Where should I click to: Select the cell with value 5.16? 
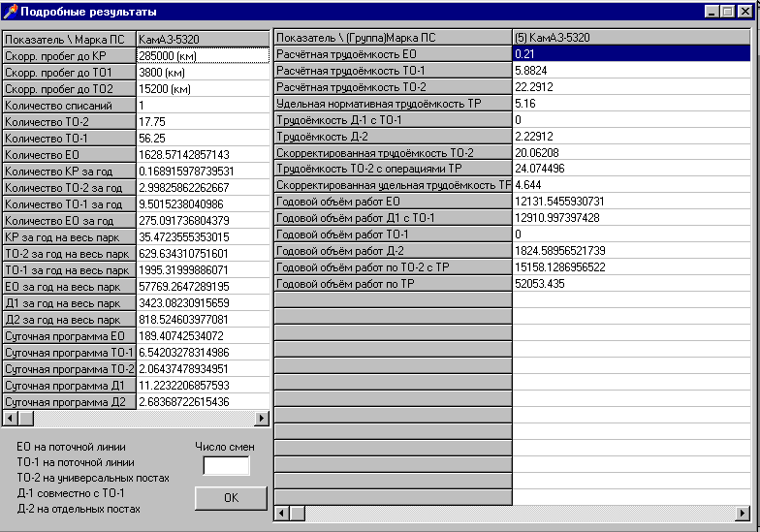click(632, 103)
